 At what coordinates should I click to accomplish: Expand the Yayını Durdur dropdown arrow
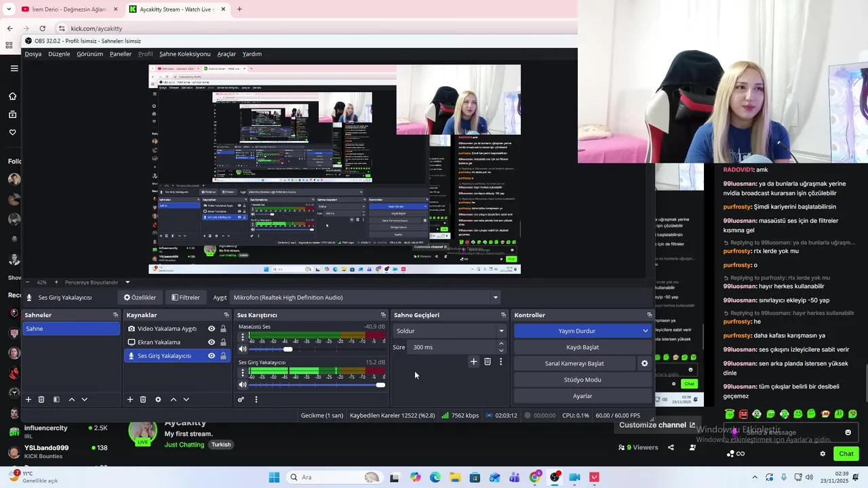645,331
